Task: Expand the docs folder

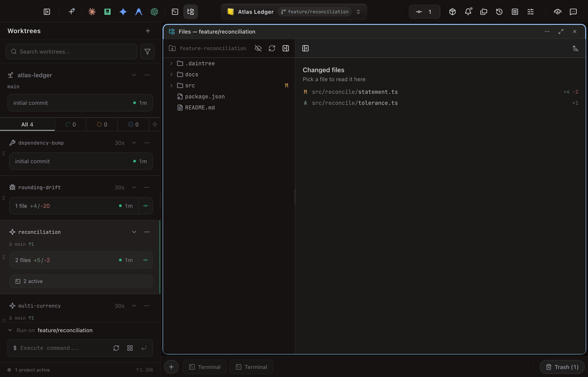Action: pos(171,74)
